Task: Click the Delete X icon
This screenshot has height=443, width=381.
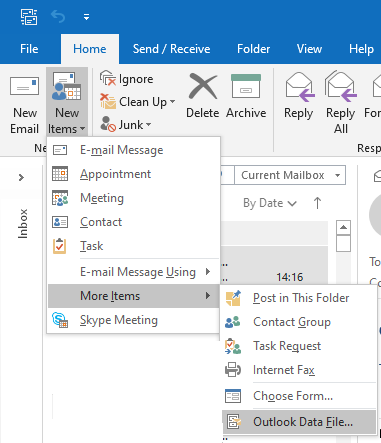Action: point(203,87)
